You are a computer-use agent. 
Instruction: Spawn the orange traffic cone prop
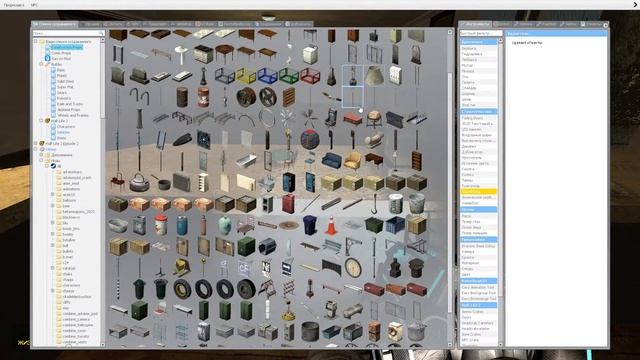[331, 225]
